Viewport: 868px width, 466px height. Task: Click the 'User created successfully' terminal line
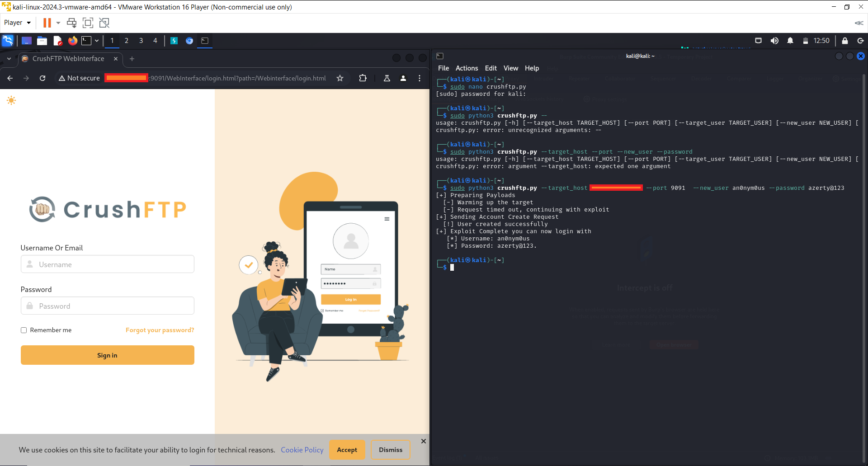pos(495,224)
